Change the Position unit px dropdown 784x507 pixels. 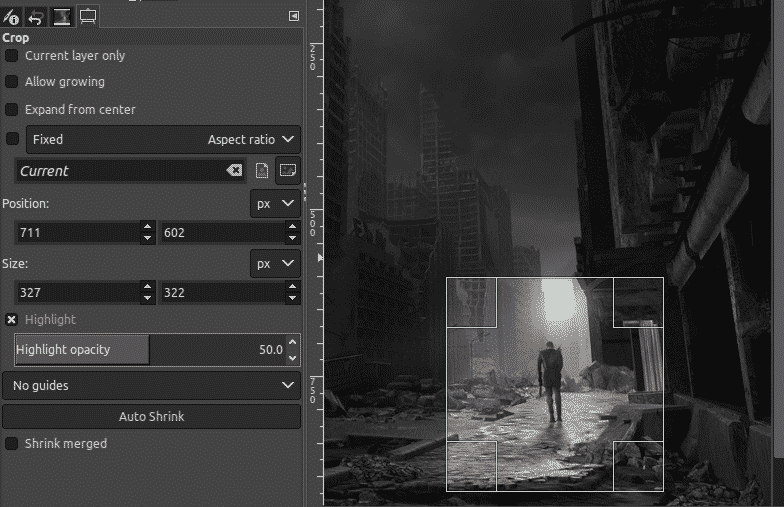pyautogui.click(x=275, y=203)
